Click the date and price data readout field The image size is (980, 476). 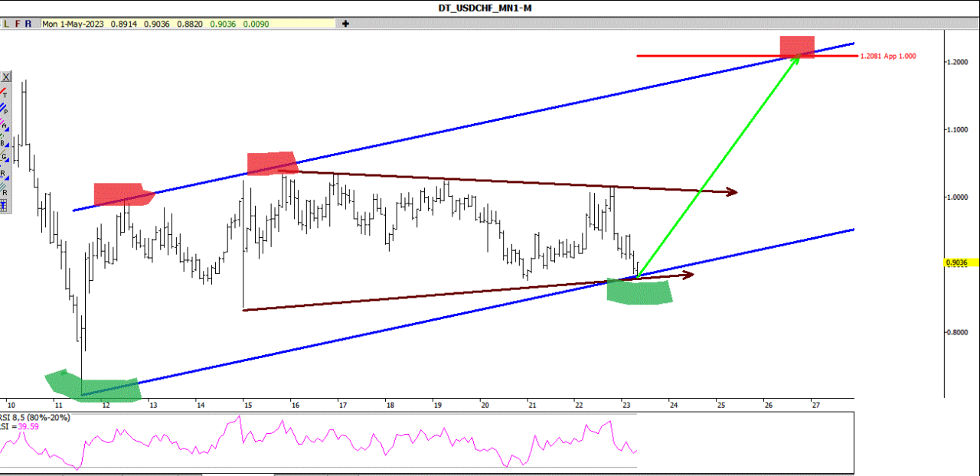click(x=188, y=24)
